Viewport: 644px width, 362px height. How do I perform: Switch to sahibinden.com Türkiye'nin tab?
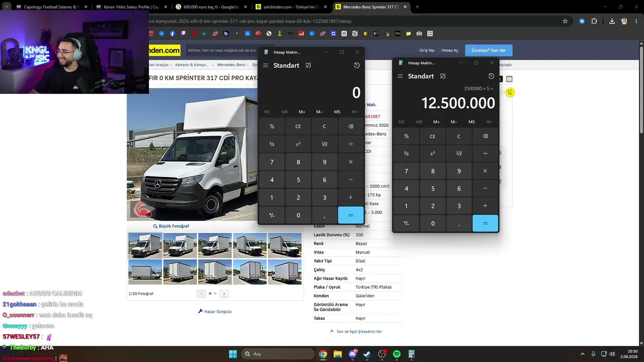coord(291,7)
